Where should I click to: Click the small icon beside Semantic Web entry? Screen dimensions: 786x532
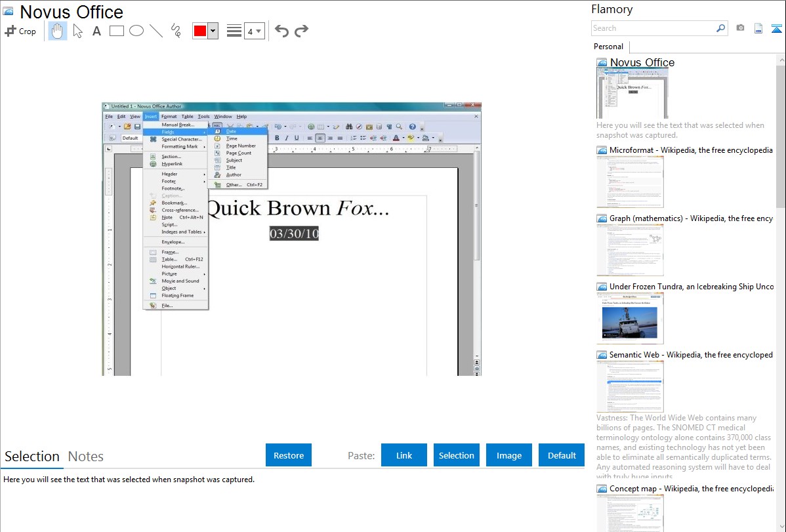pyautogui.click(x=602, y=355)
